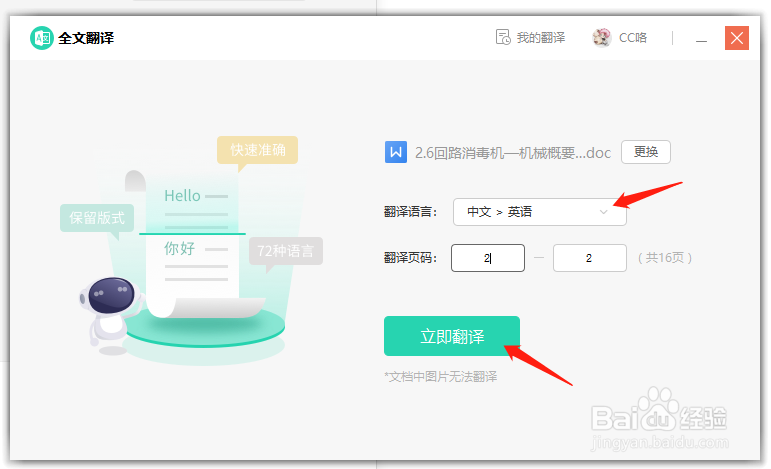Click the *文档中图片无法翻译 note
771x469 pixels.
(441, 377)
